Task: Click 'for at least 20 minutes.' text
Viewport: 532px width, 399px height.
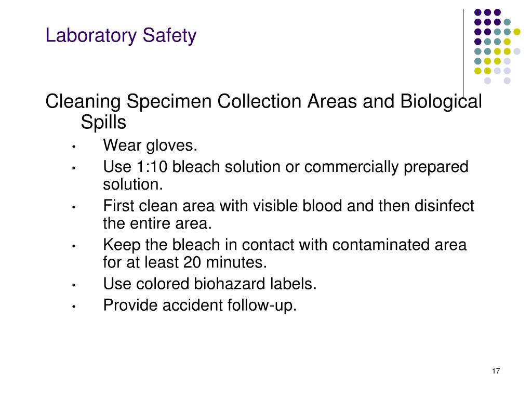Action: point(185,262)
